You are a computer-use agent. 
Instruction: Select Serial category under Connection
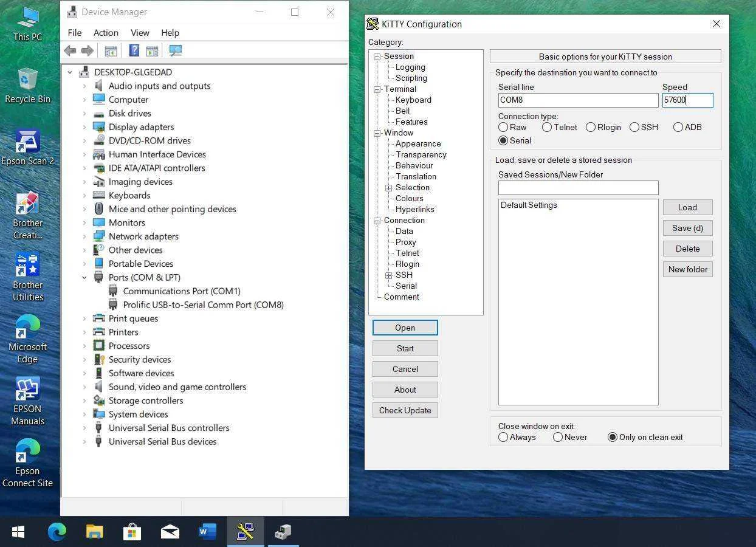406,286
